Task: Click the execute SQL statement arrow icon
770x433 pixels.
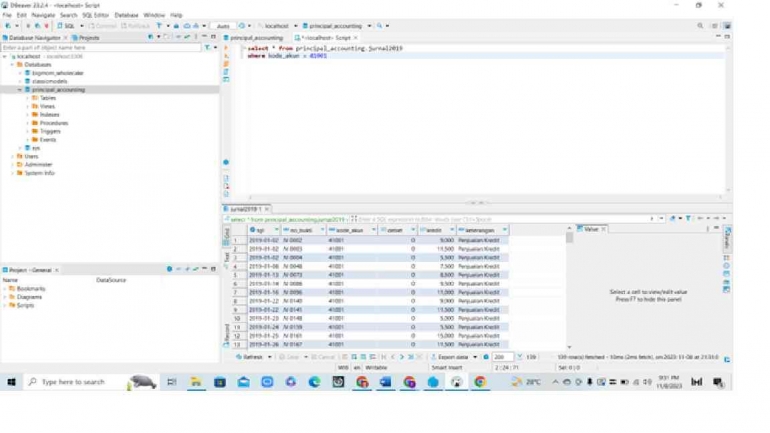Action: tap(226, 48)
